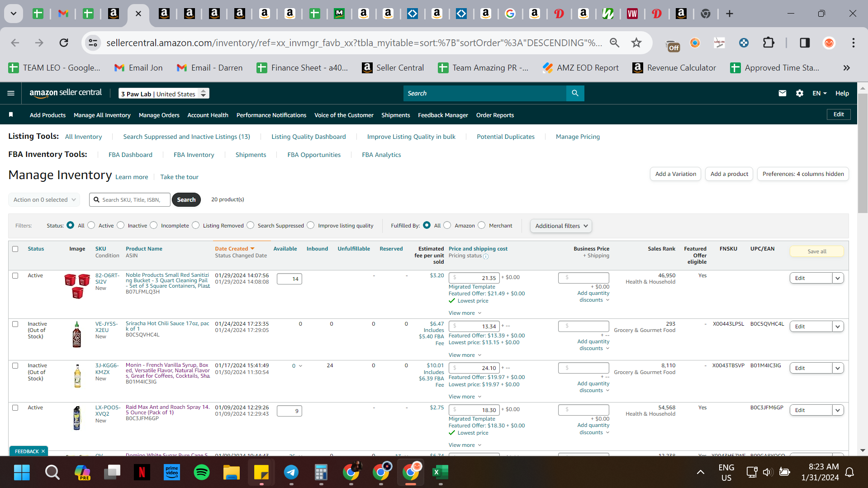Open Spotify from the taskbar
This screenshot has height=488, width=868.
point(201,472)
